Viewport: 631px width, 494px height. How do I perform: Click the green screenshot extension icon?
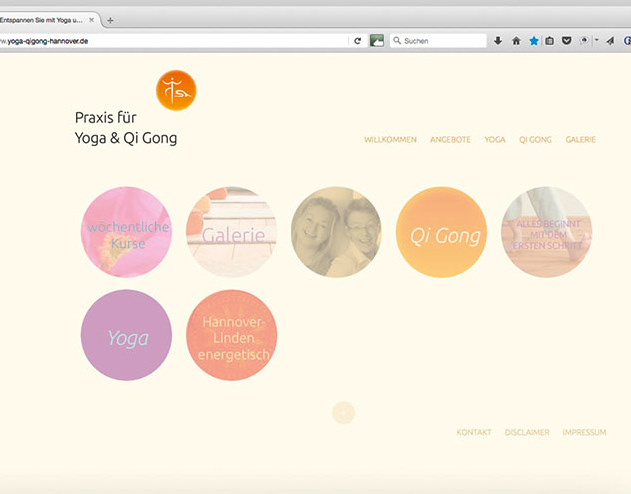click(x=377, y=41)
